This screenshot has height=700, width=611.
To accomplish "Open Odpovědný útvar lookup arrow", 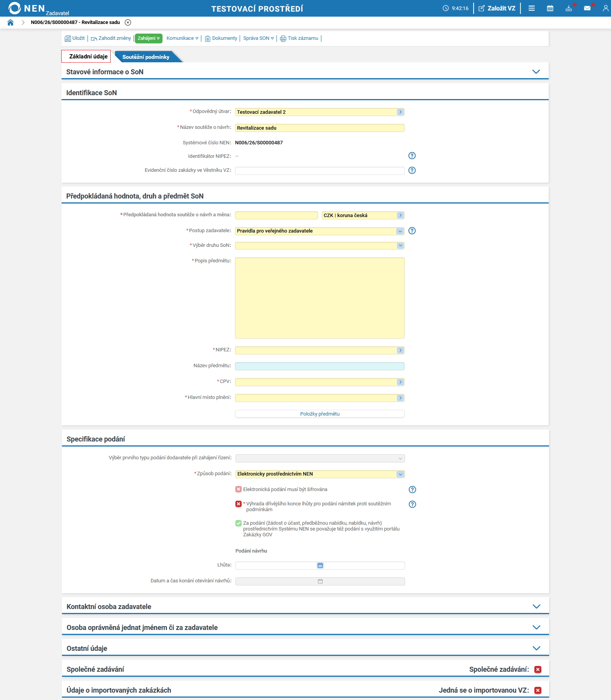I will click(x=400, y=112).
